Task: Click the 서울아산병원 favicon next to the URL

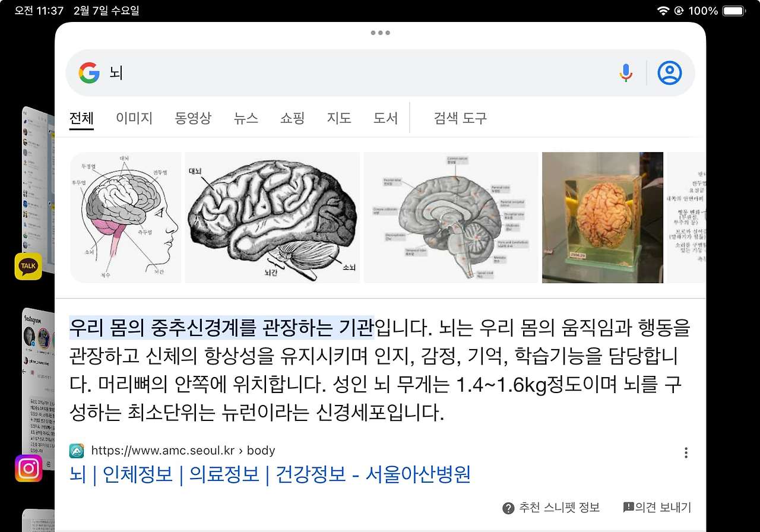Action: pyautogui.click(x=77, y=451)
